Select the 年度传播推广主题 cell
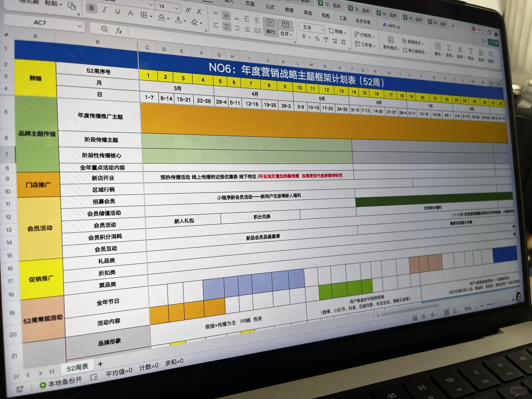Screen dimensions: 532x399 100,116
